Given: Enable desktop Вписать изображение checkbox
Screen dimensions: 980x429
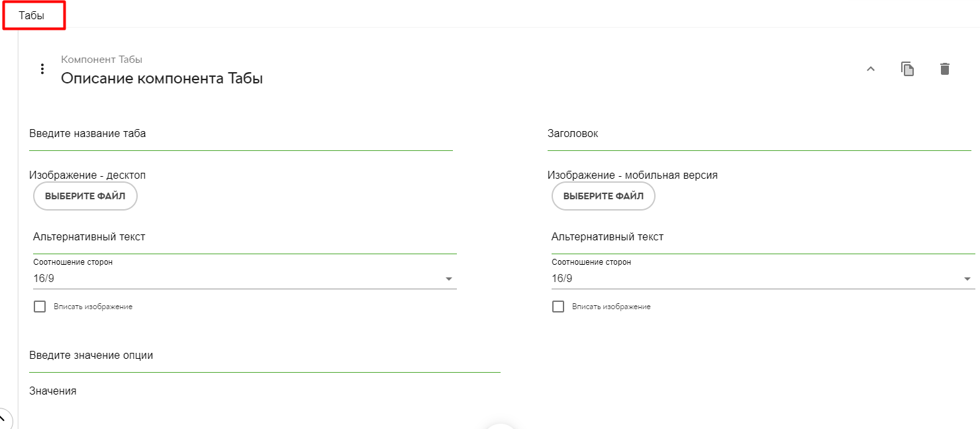Looking at the screenshot, I should 40,307.
